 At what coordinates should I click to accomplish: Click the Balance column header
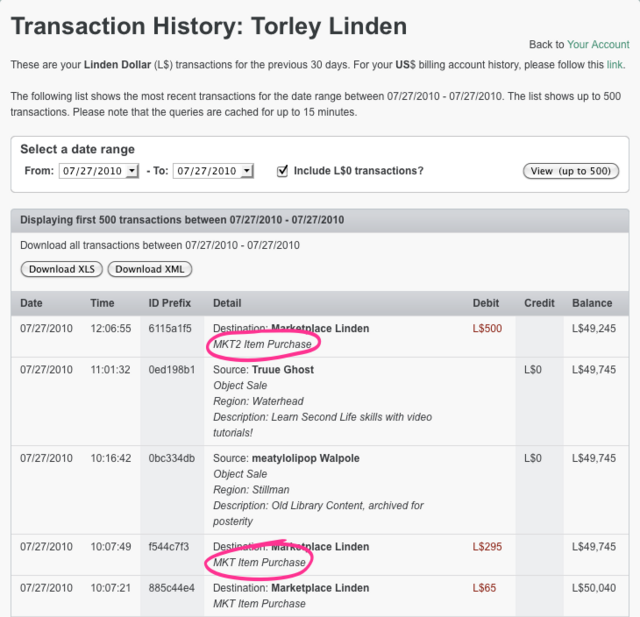(x=592, y=303)
